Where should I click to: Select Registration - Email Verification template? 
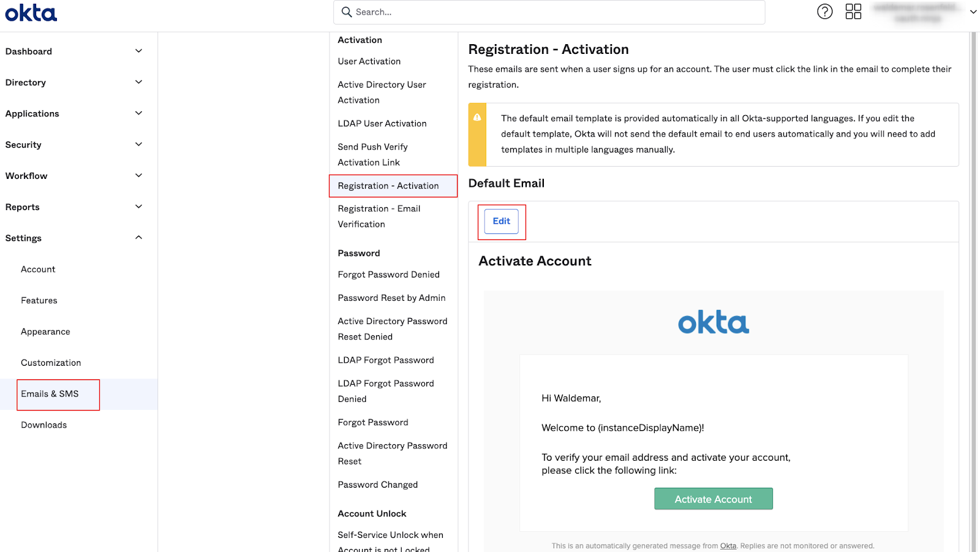point(379,217)
